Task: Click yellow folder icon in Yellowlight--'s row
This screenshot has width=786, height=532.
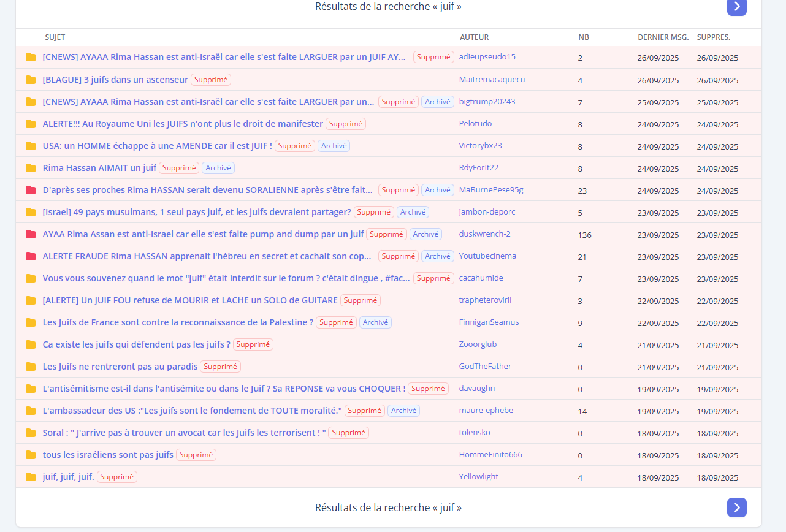Action: click(31, 477)
